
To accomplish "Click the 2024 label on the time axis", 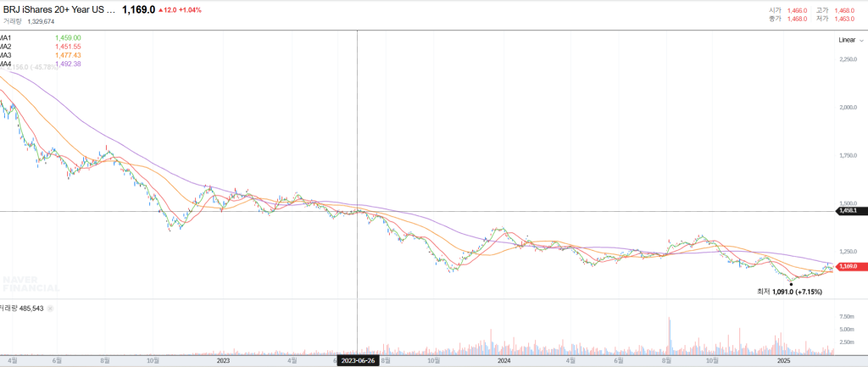I will tap(504, 361).
